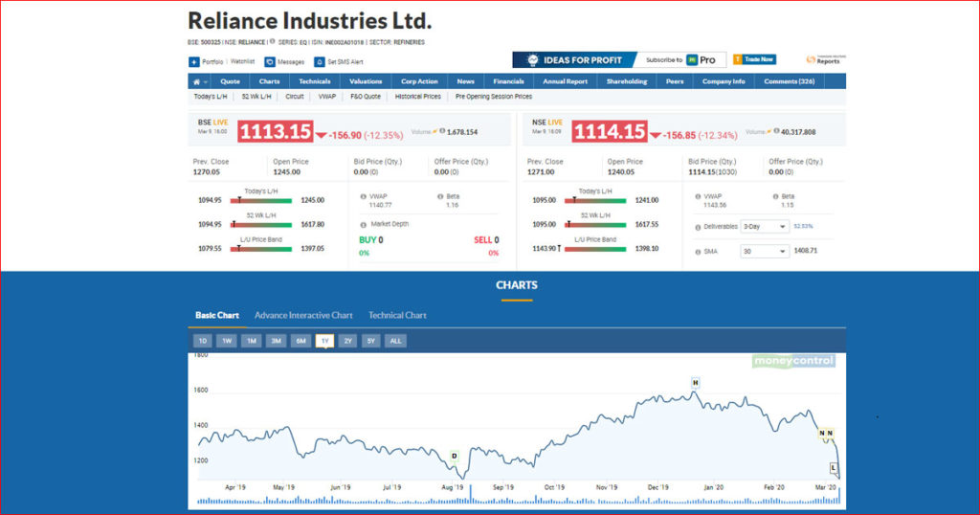The image size is (980, 515).
Task: Click the BSE 52 Wk L/H range bar
Action: click(x=260, y=225)
